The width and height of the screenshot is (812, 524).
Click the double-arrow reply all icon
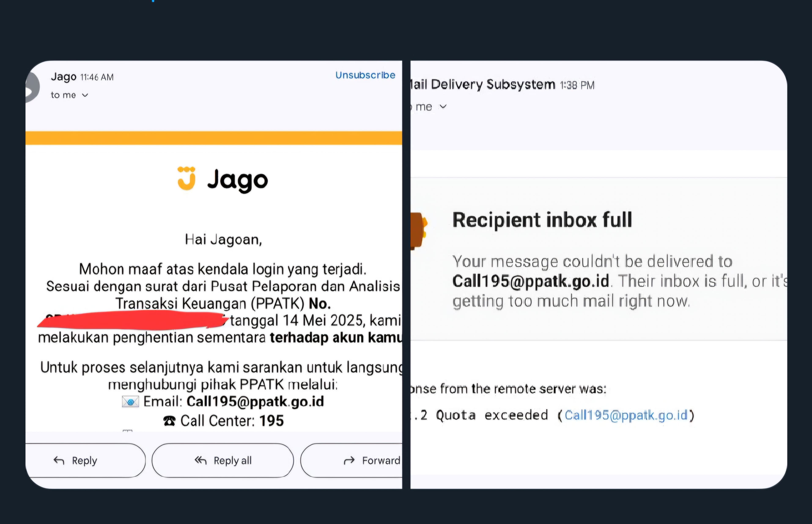pyautogui.click(x=200, y=461)
